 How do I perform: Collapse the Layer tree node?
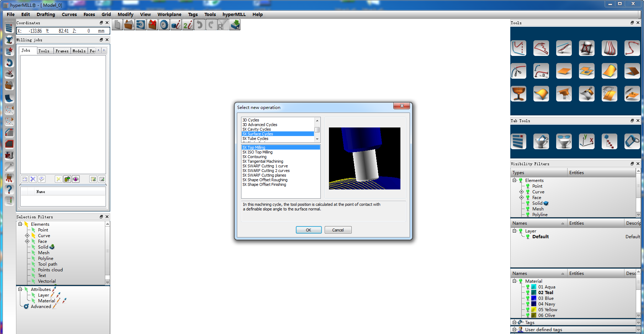pos(514,231)
